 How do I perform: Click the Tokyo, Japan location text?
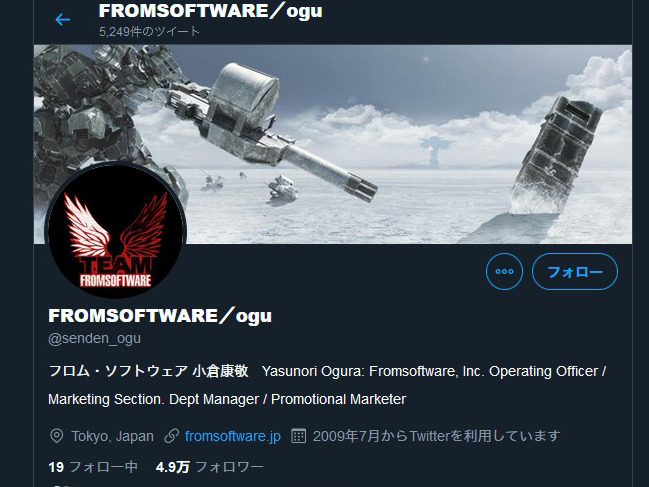pos(112,436)
